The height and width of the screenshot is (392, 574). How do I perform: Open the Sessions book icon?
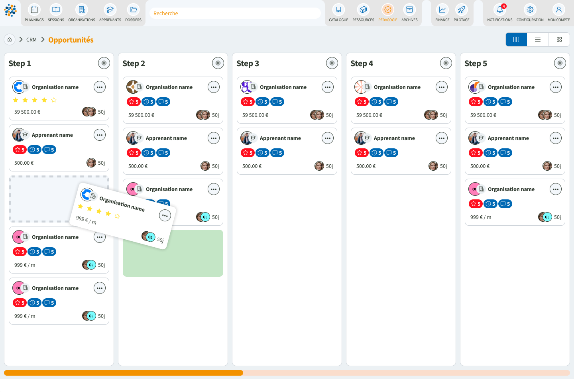[x=56, y=10]
